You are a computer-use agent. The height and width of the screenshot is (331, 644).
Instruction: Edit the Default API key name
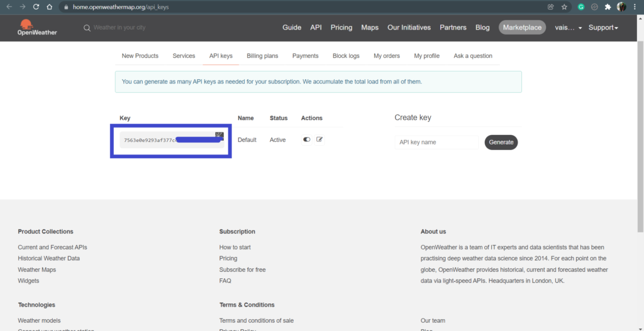(x=319, y=140)
